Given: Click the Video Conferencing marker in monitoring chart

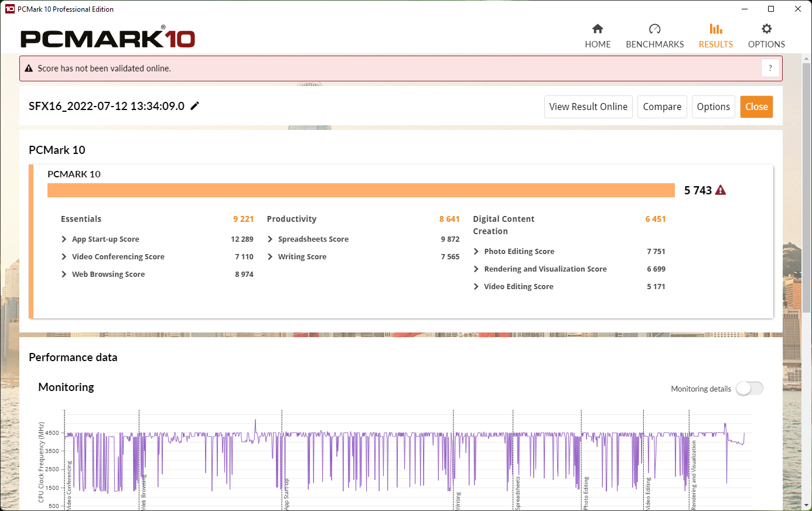Looking at the screenshot, I should tap(69, 485).
